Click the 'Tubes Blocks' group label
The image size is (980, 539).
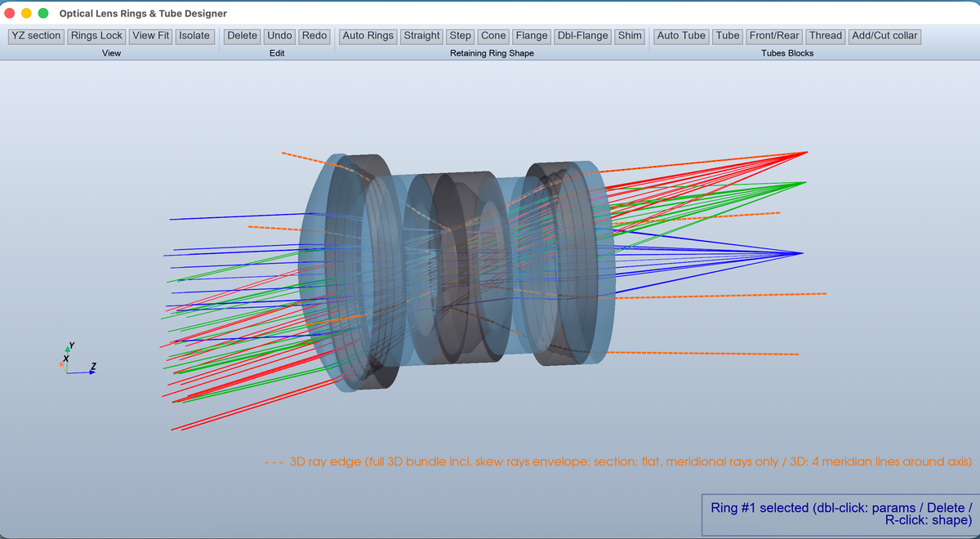tap(787, 53)
